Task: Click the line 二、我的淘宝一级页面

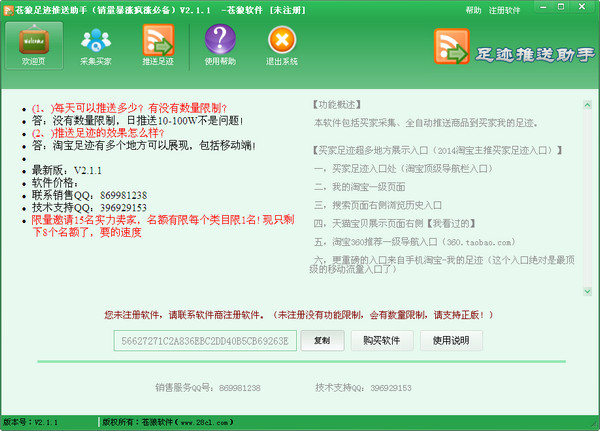Action: tap(359, 187)
